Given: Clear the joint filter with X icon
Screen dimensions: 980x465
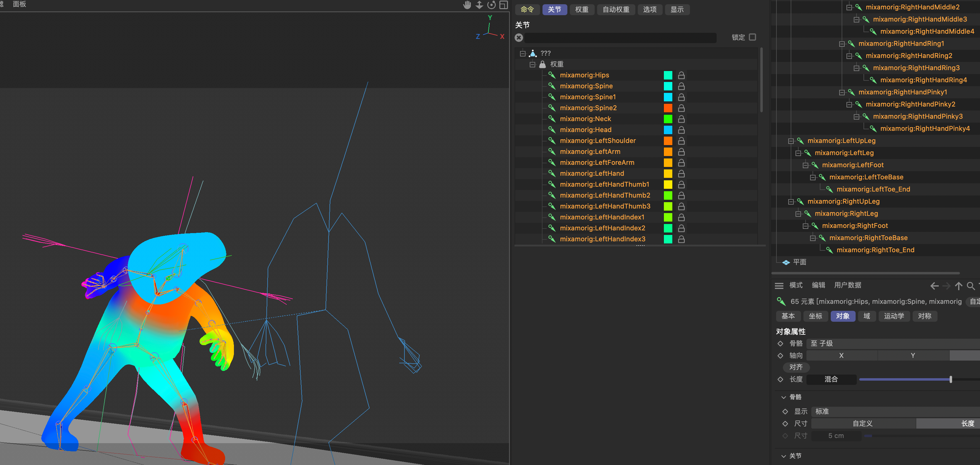Looking at the screenshot, I should [519, 38].
